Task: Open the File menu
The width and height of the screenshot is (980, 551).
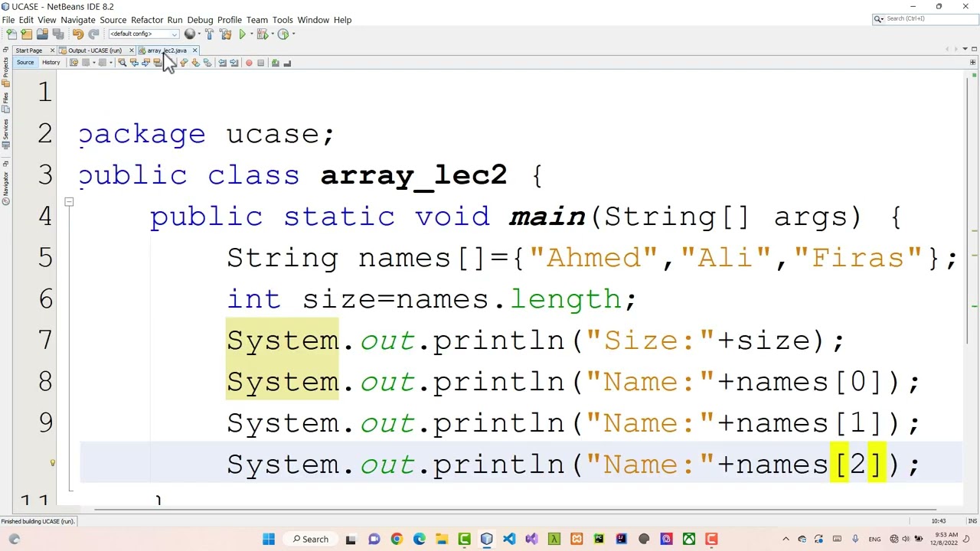Action: [x=8, y=20]
